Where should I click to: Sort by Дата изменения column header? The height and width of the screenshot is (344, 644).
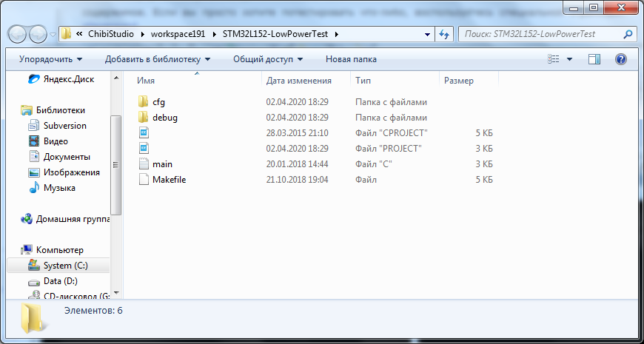[298, 81]
